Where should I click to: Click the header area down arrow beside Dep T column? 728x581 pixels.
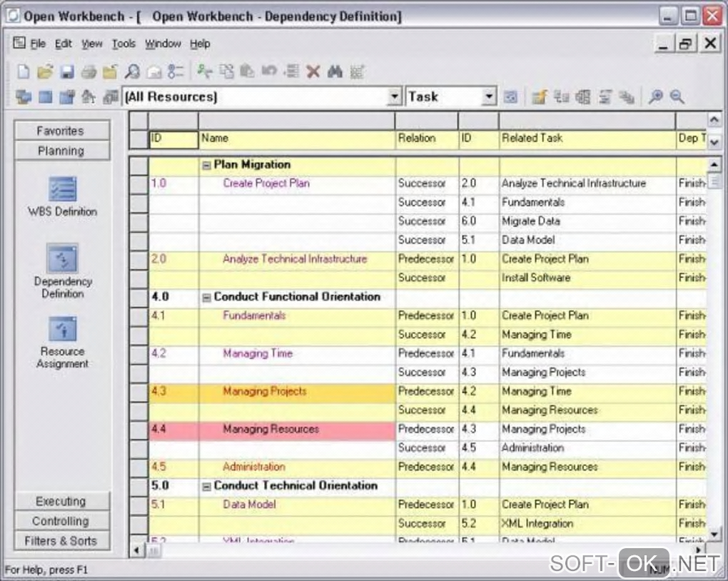pos(714,142)
